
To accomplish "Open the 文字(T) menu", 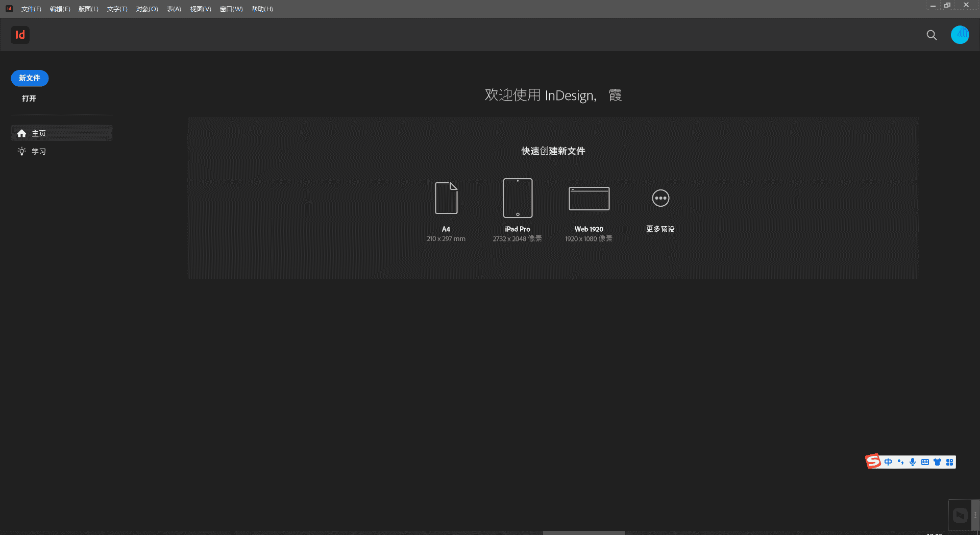I will pos(117,9).
